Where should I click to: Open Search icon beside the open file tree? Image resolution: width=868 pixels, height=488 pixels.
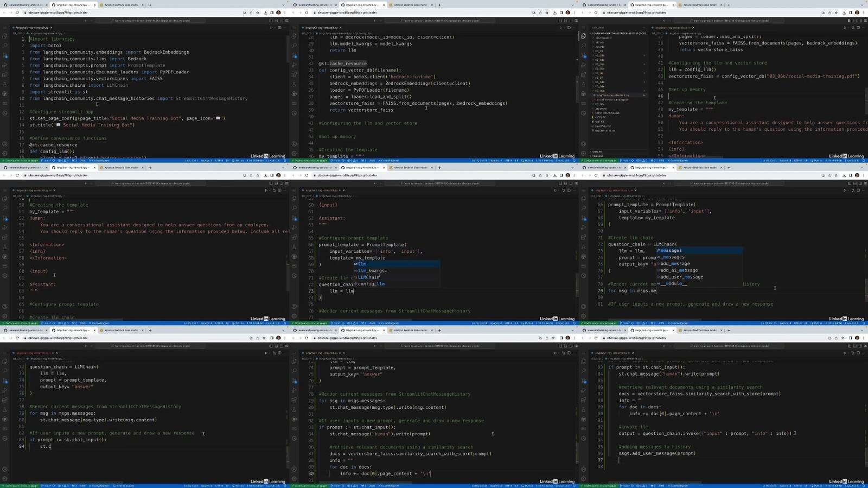tap(583, 46)
